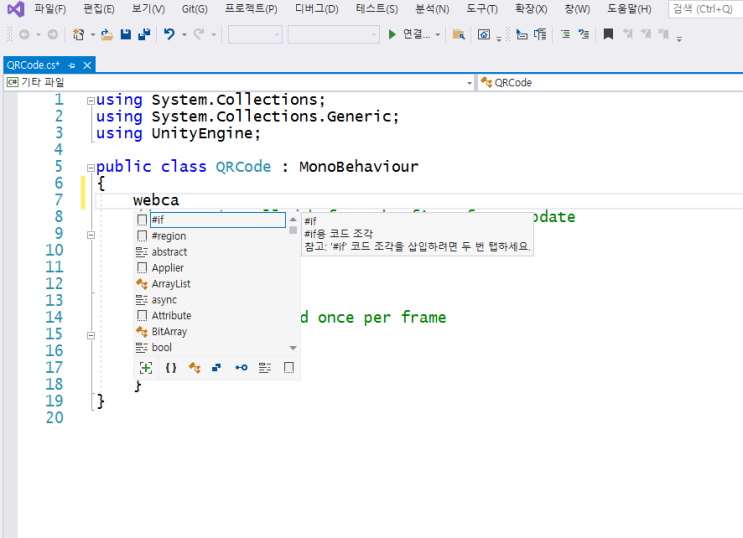Open the 도구(T) menu

[x=482, y=9]
